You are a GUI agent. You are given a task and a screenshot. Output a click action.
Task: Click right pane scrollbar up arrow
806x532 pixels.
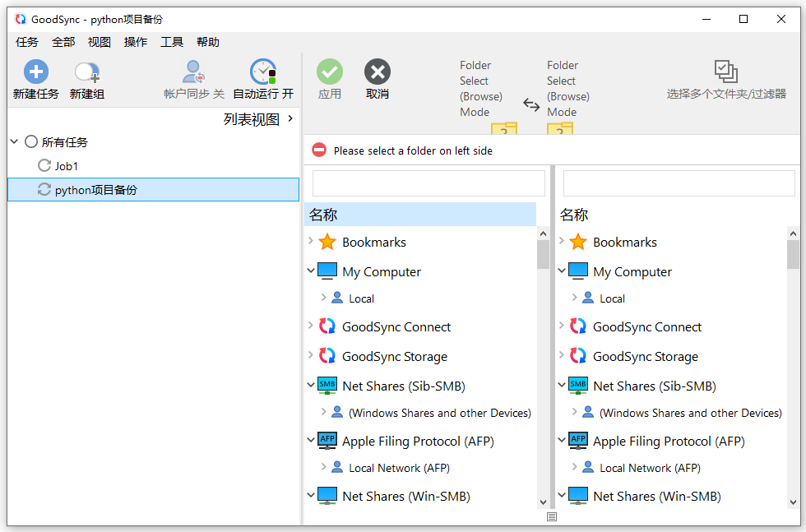(x=793, y=234)
